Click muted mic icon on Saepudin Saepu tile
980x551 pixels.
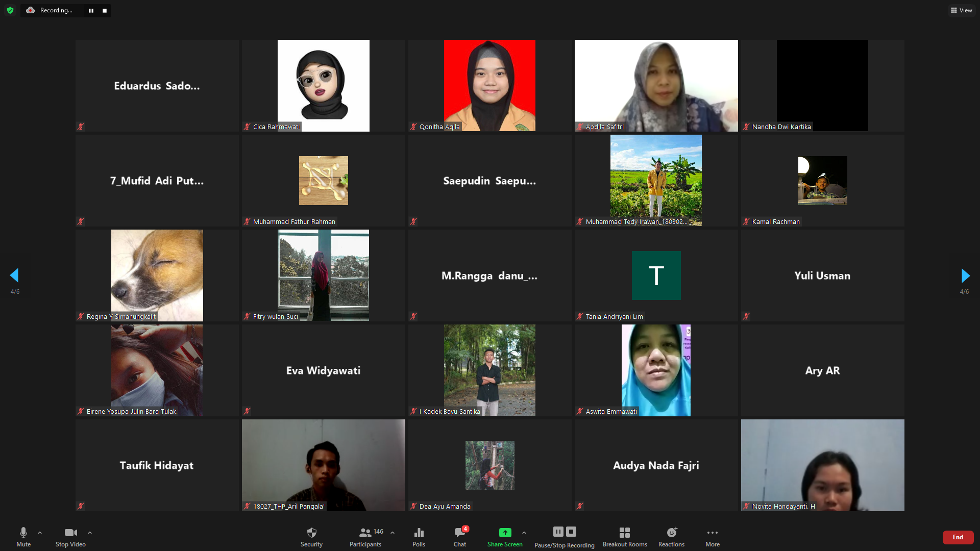click(x=413, y=221)
